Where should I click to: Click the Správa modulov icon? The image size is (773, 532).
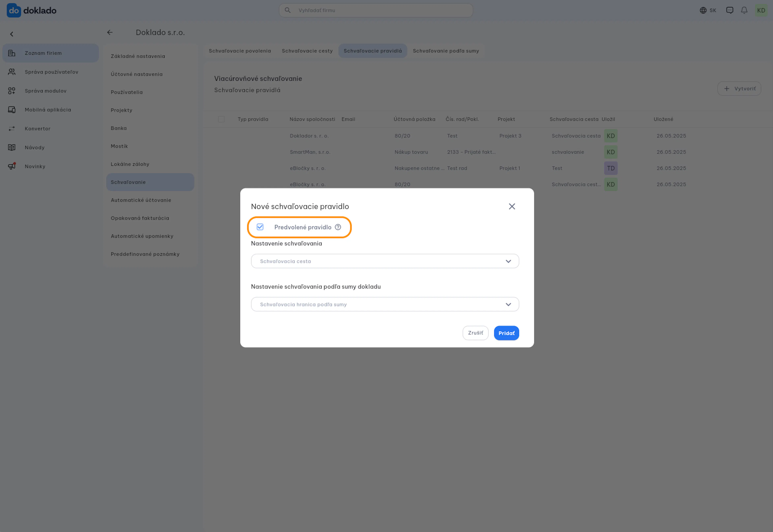pos(12,91)
